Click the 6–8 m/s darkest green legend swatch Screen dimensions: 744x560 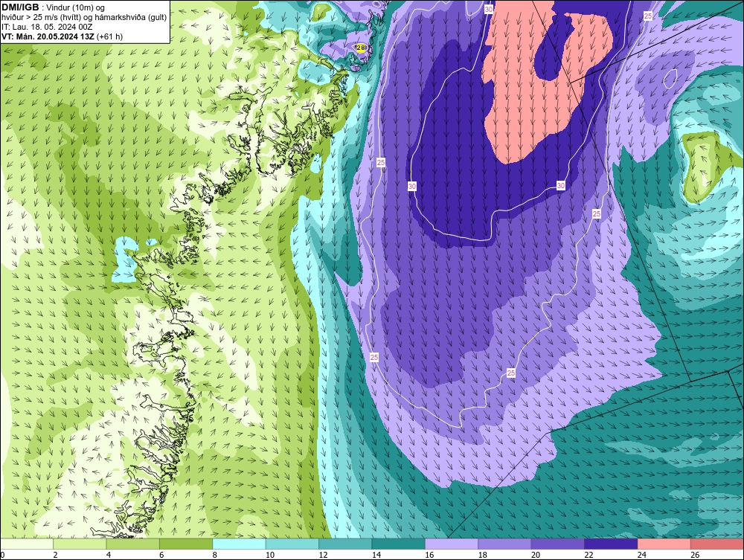pyautogui.click(x=186, y=544)
